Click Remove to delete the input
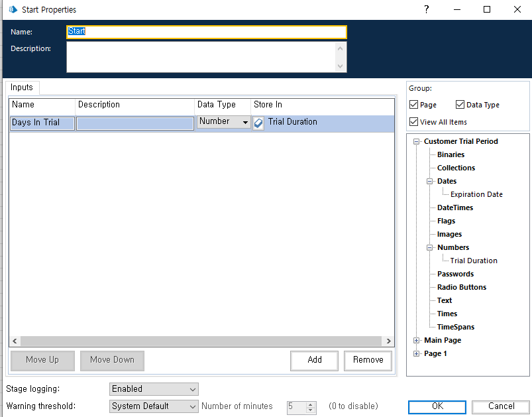 [368, 360]
